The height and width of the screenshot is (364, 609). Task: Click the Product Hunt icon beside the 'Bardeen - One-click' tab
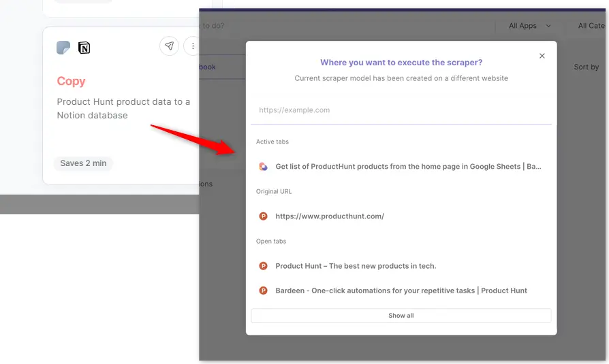(x=263, y=291)
